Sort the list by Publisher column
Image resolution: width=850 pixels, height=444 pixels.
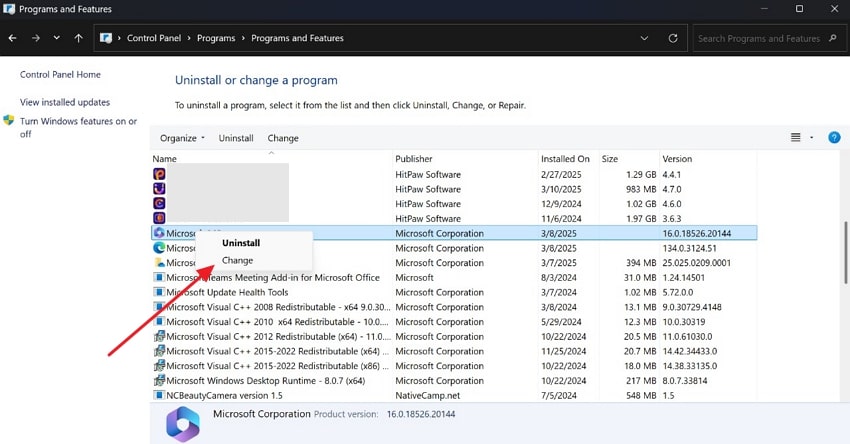pos(414,159)
